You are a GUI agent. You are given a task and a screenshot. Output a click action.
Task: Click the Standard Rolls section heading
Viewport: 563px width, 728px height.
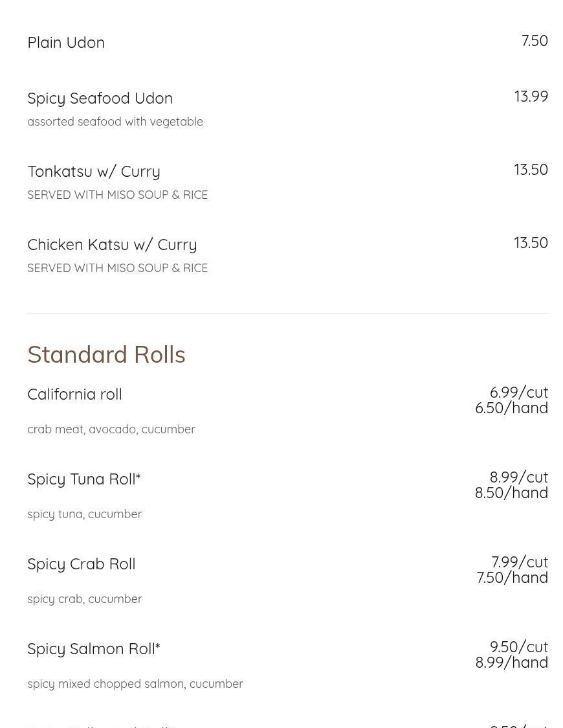point(106,354)
